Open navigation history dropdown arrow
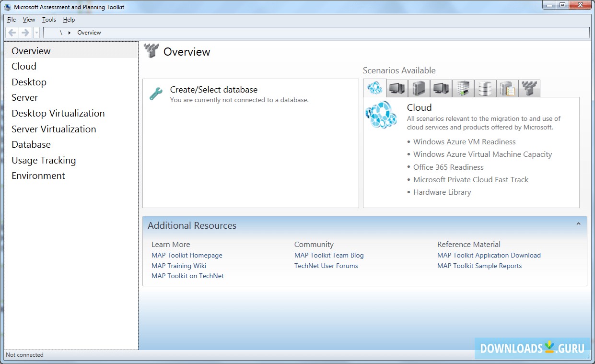The height and width of the screenshot is (364, 595). tap(36, 33)
